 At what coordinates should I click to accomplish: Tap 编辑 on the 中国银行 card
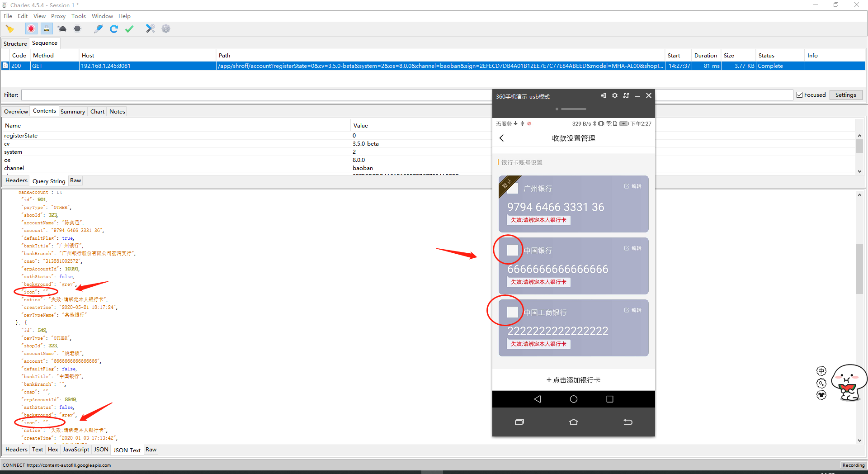point(633,248)
